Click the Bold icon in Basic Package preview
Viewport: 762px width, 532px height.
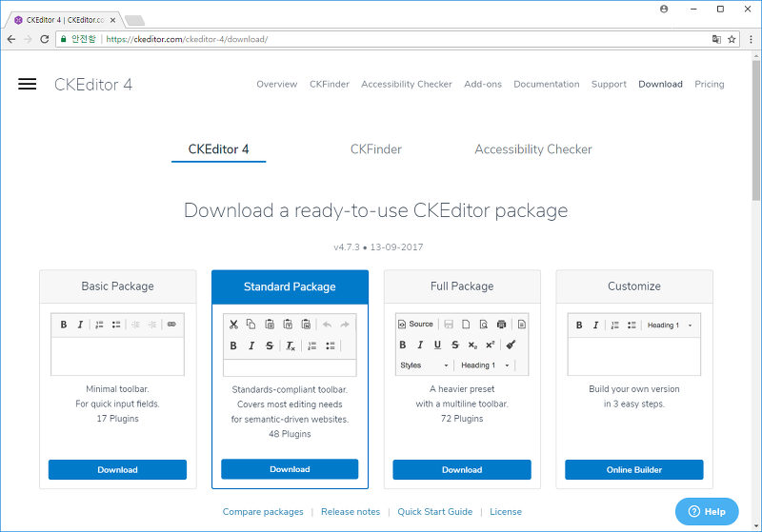click(x=64, y=325)
